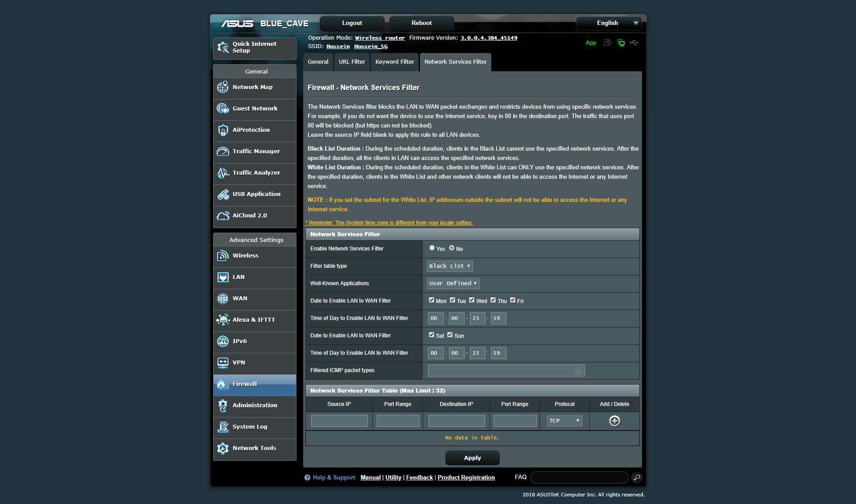Open the Network Map icon
This screenshot has height=504, width=856.
[x=222, y=87]
